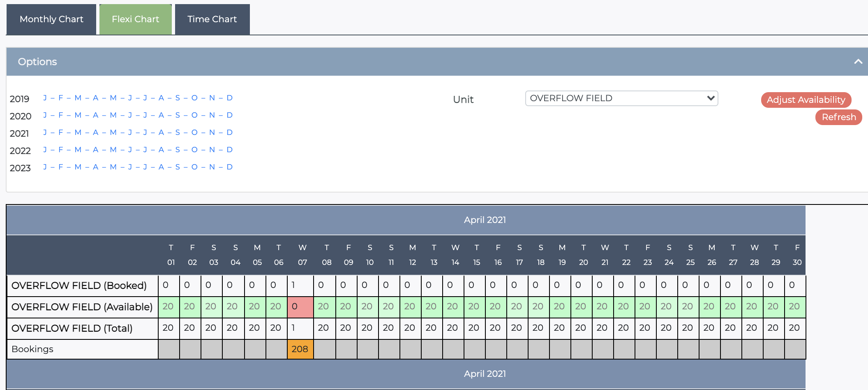Choose February in the 2021 row

[x=61, y=132]
